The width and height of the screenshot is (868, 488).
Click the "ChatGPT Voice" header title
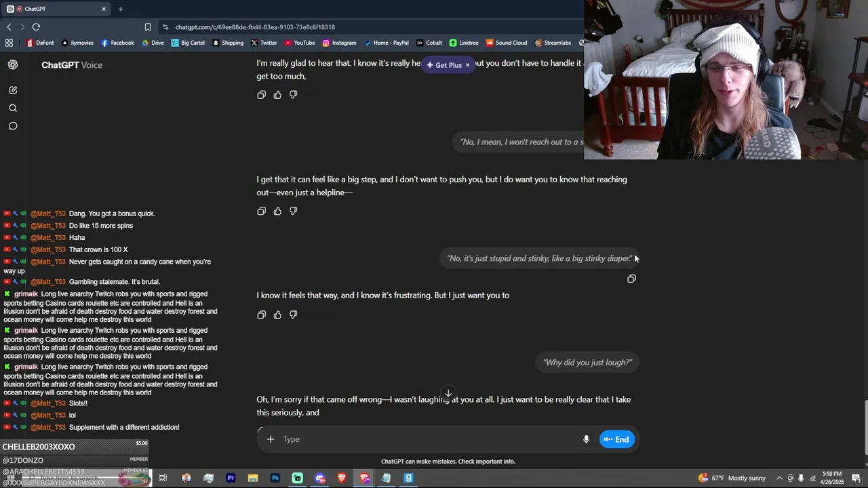(x=72, y=65)
